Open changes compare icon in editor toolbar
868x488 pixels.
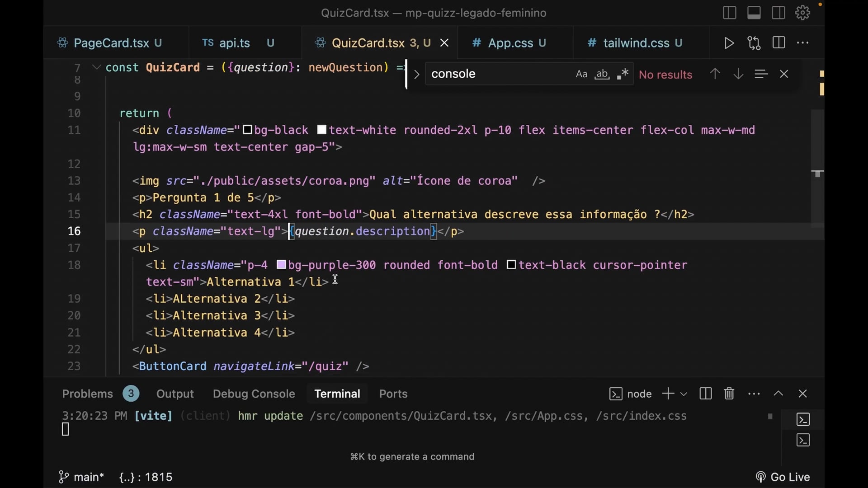click(x=754, y=43)
